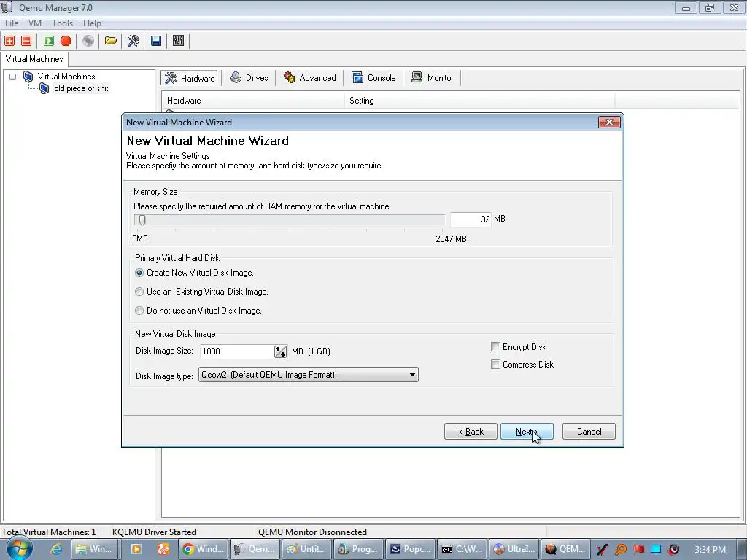Switch to the Drives tab

tap(249, 77)
